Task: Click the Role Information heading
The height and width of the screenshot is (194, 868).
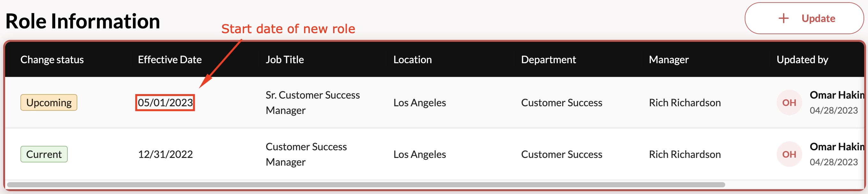Action: point(83,21)
